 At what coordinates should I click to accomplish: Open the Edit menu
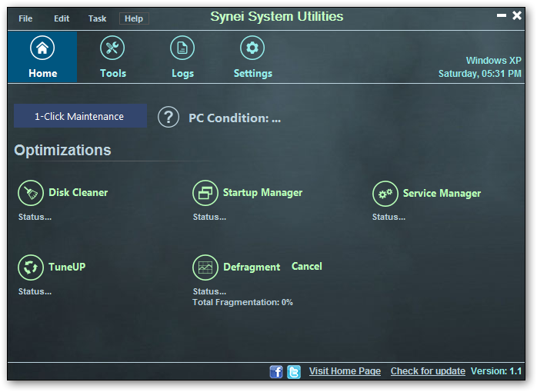(x=62, y=18)
